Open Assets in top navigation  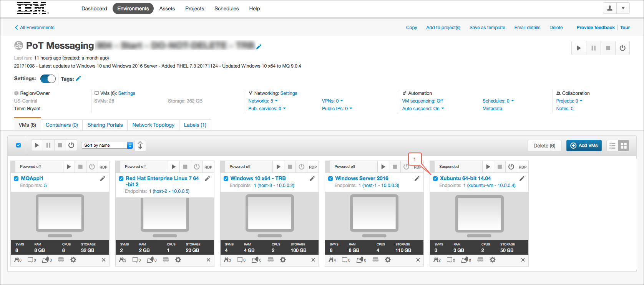click(167, 8)
